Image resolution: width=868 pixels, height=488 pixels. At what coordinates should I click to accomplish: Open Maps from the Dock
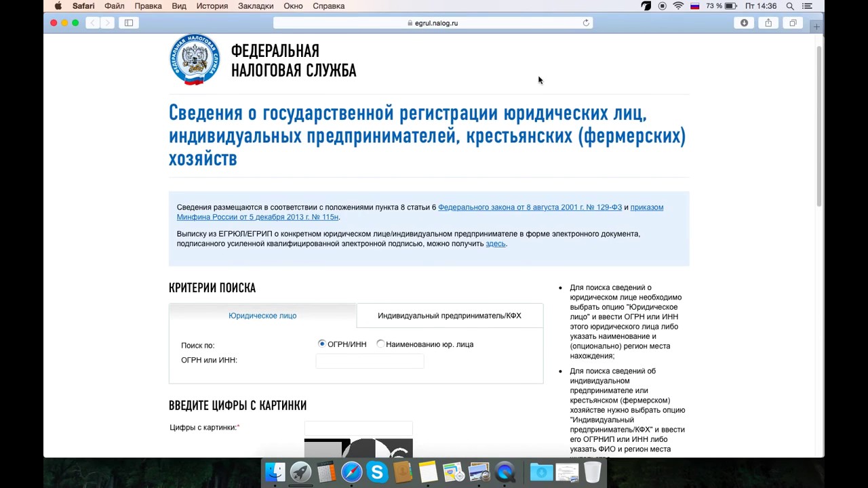453,472
